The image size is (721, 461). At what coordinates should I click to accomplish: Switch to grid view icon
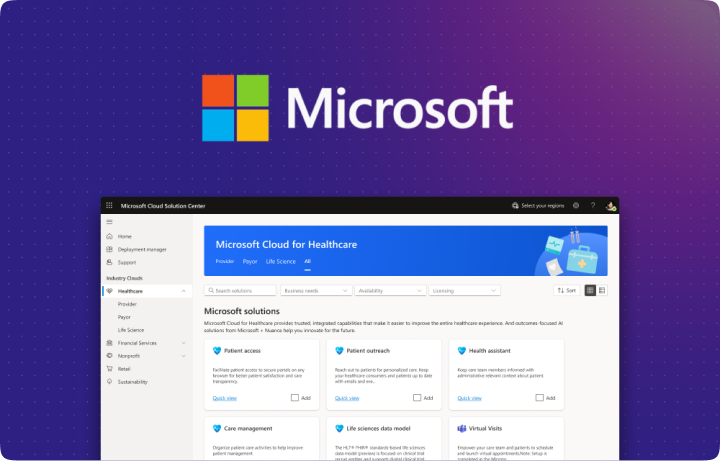(590, 290)
